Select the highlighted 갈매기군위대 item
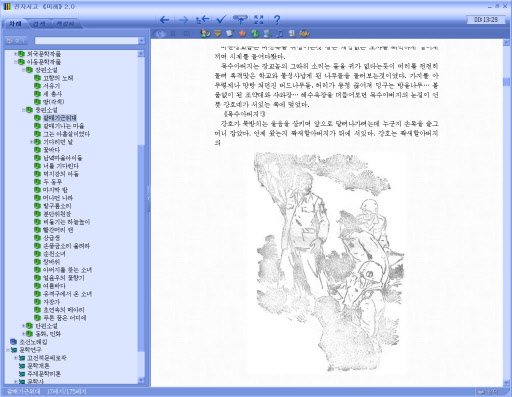Viewport: 512px width, 397px height. click(60, 118)
